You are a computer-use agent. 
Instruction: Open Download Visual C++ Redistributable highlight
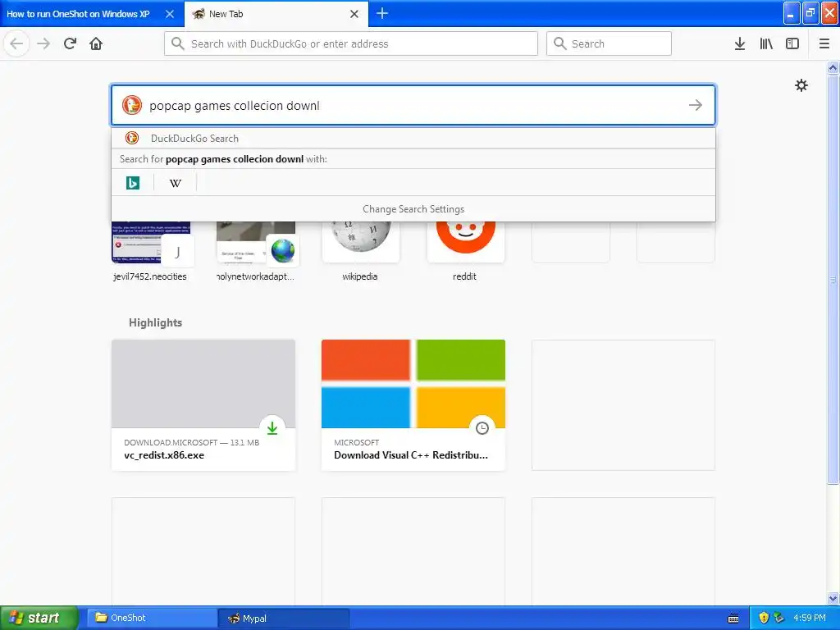pyautogui.click(x=413, y=405)
